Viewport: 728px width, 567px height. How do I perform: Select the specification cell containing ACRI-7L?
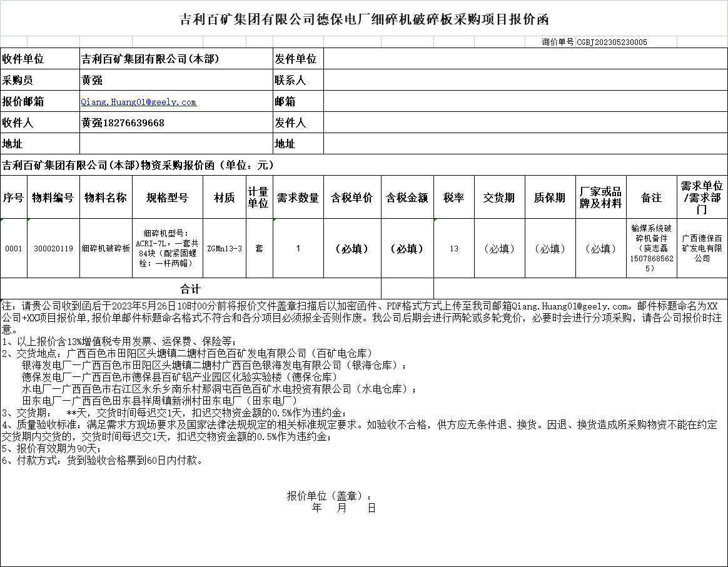(x=168, y=248)
